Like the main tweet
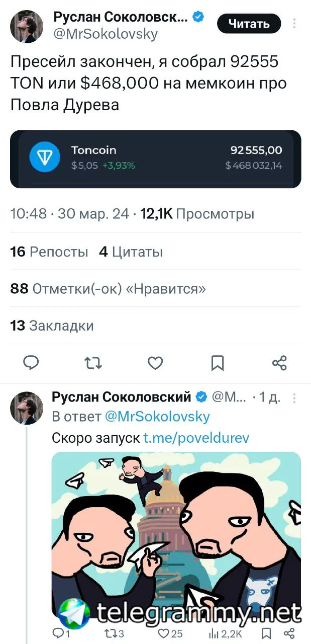 [155, 362]
